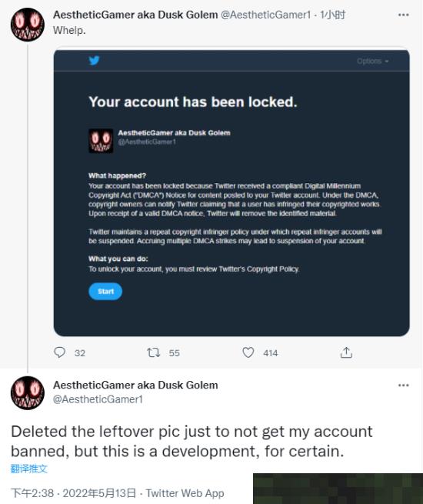Open the three-dot menu on second tweet

(x=404, y=385)
